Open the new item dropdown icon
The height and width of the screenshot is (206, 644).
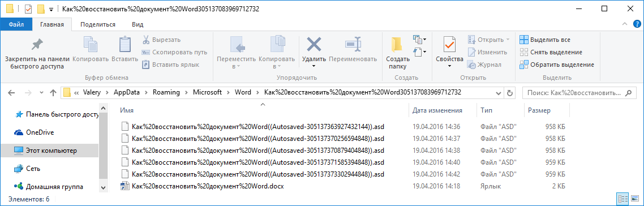pos(420,40)
